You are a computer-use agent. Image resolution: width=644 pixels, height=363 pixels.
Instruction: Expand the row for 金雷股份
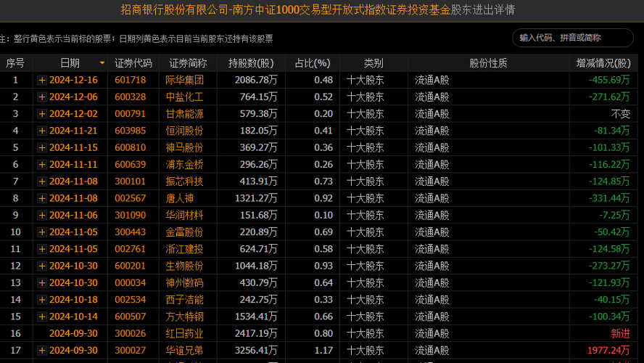[x=42, y=232]
